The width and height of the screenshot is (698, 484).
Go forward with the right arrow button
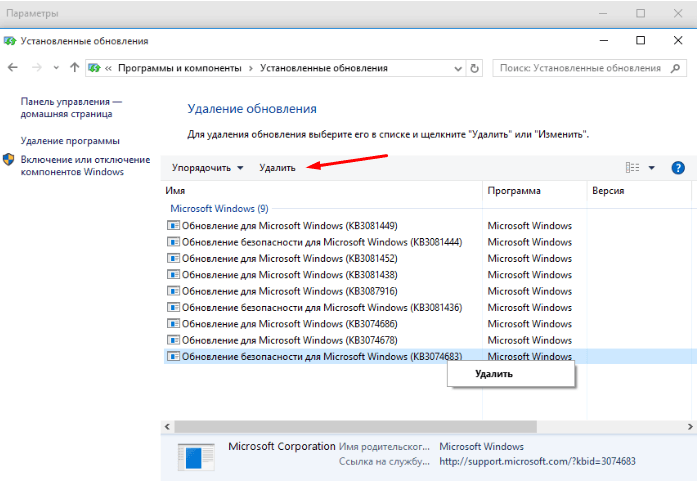[x=37, y=68]
